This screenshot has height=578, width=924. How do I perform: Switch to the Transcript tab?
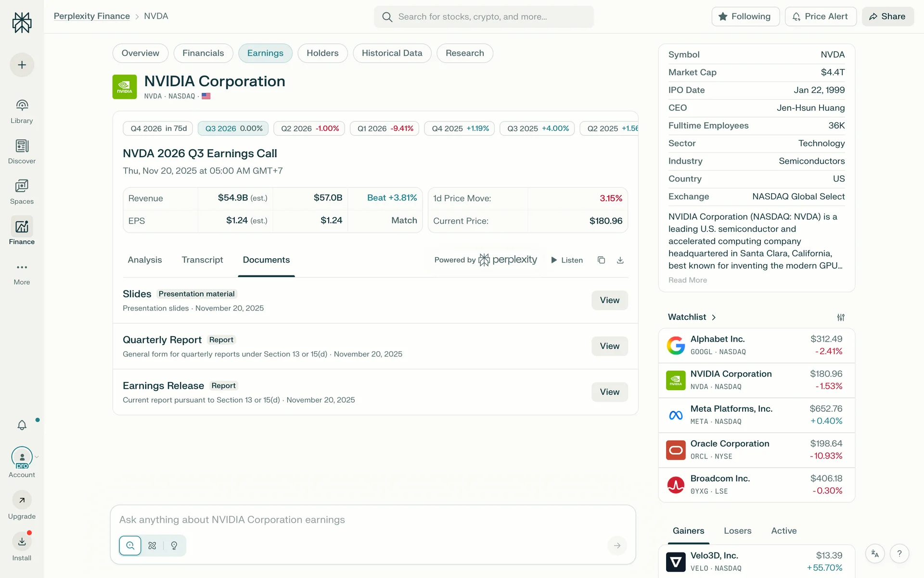click(202, 260)
